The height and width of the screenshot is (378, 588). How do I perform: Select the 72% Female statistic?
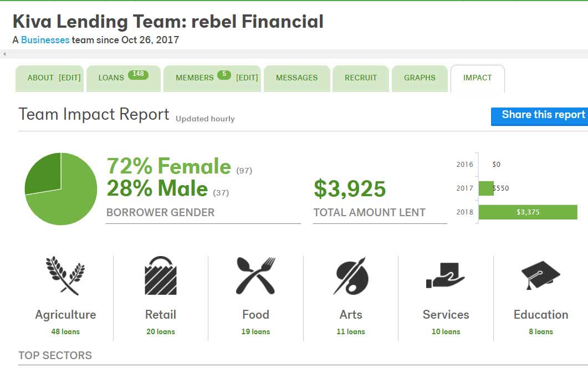(168, 166)
